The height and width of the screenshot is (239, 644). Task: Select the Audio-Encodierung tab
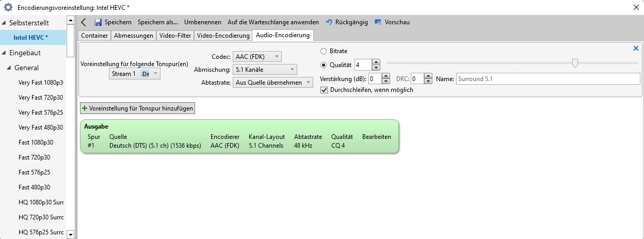coord(283,35)
